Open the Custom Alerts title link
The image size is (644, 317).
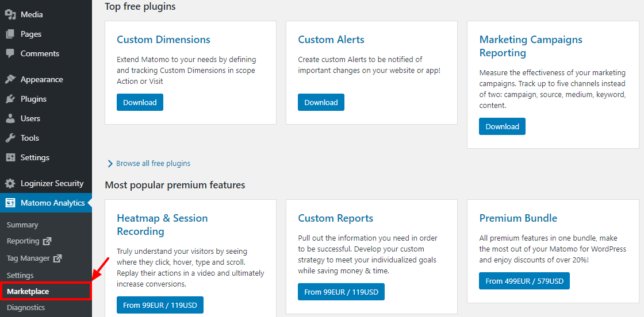click(331, 40)
